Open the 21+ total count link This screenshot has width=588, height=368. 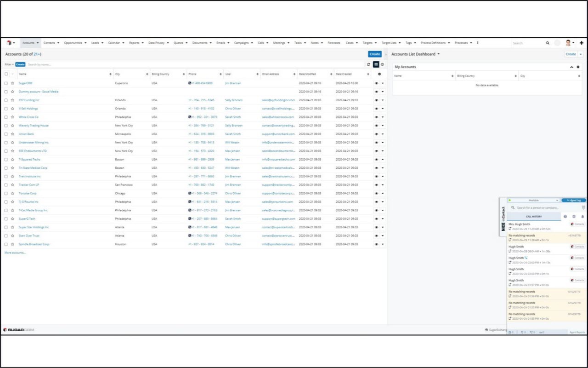click(x=36, y=54)
